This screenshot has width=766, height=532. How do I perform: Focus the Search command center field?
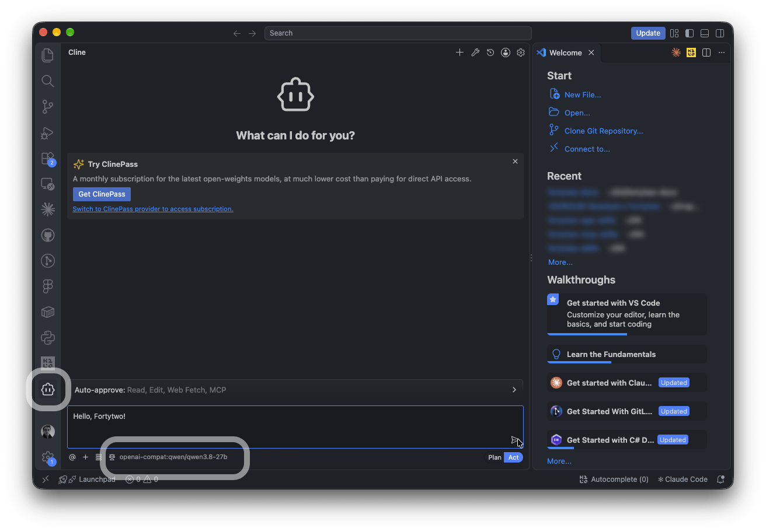coord(398,33)
